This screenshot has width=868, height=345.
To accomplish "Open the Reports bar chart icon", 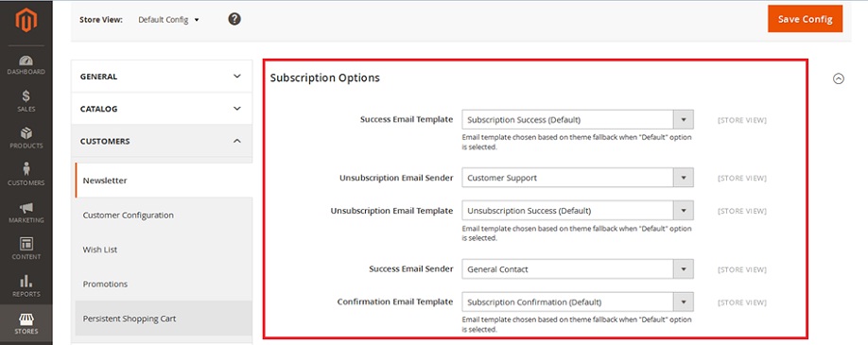I will point(26,281).
